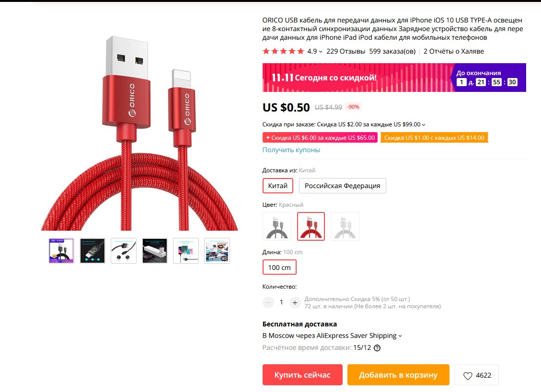Click the Получить купоны link
This screenshot has width=541, height=392.
pyautogui.click(x=291, y=150)
